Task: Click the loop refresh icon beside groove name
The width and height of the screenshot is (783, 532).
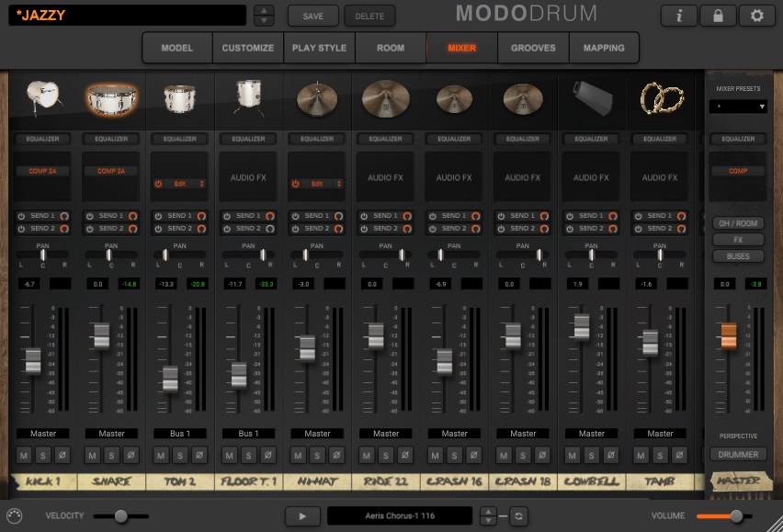Action: click(519, 516)
